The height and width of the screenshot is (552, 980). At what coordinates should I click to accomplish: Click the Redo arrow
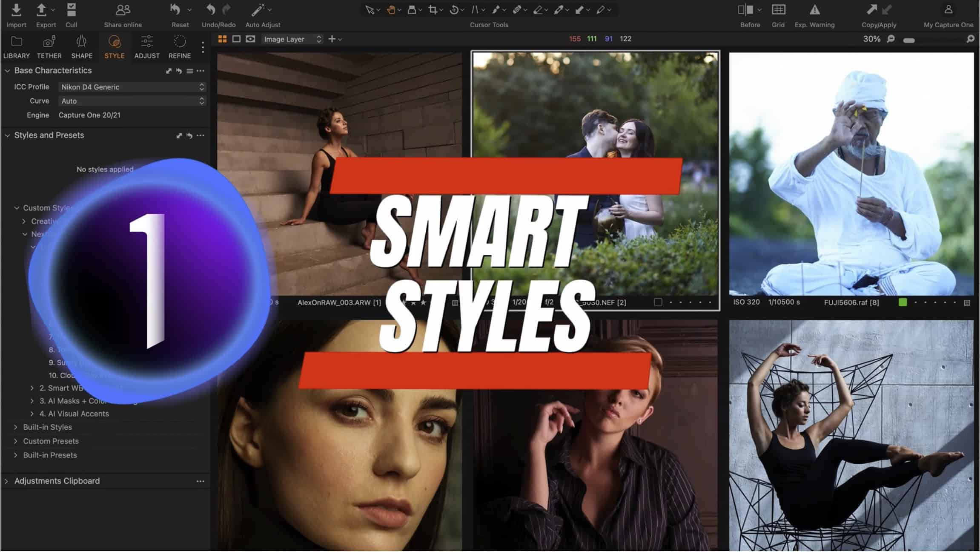(x=227, y=9)
